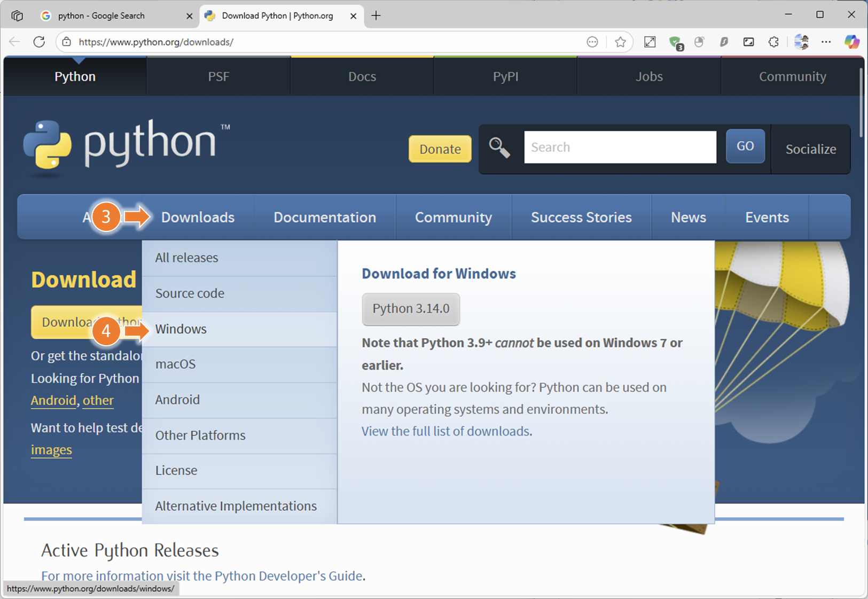Close the python Google Search tab
The image size is (868, 599).
(189, 16)
